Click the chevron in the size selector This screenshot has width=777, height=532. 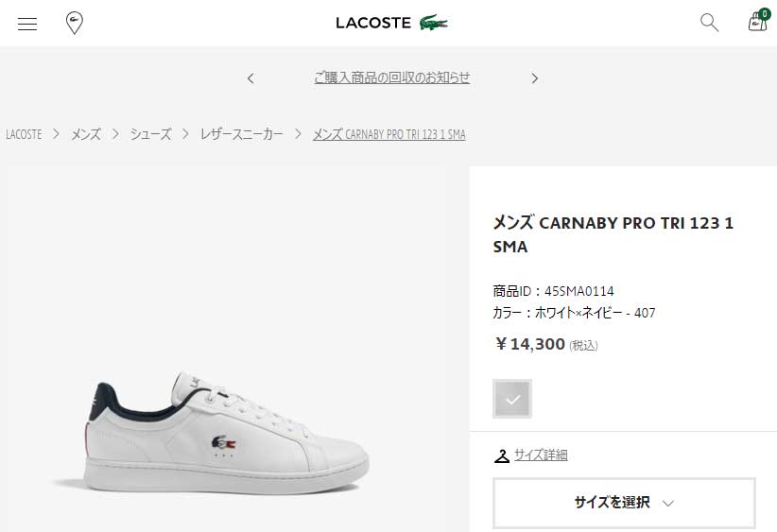tap(668, 504)
